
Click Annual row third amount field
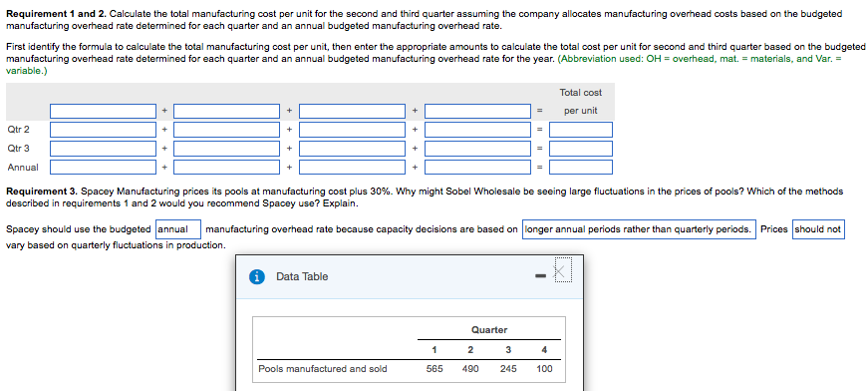pos(353,167)
